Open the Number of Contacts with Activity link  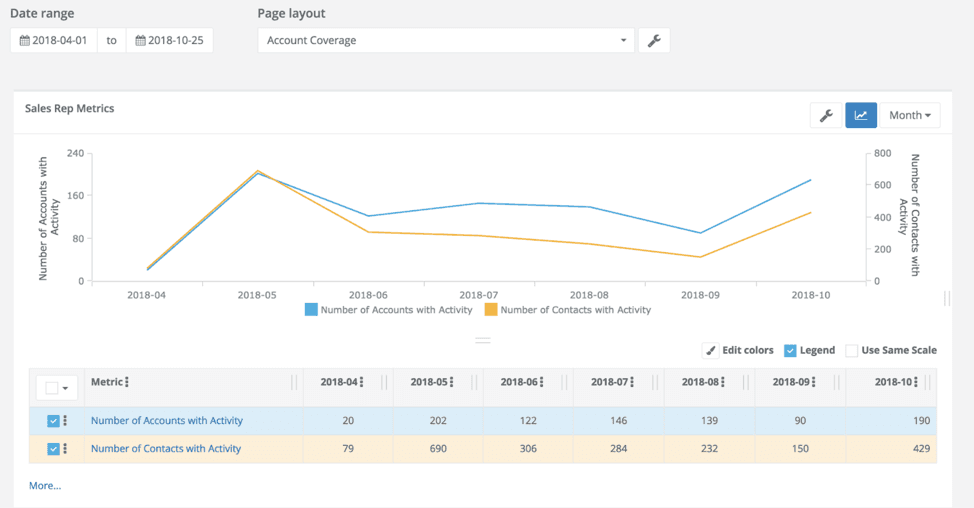(166, 449)
